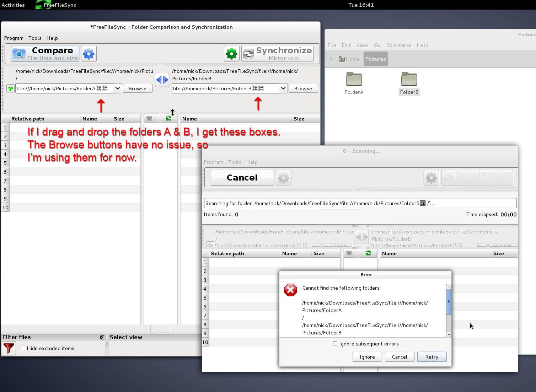The width and height of the screenshot is (536, 392).
Task: Click the Compare button in main window
Action: pos(45,54)
